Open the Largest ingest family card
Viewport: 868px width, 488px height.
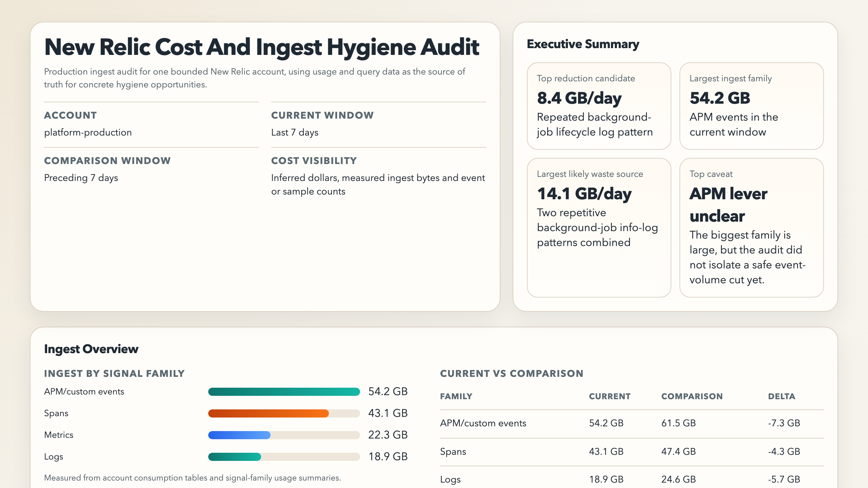[x=751, y=106]
